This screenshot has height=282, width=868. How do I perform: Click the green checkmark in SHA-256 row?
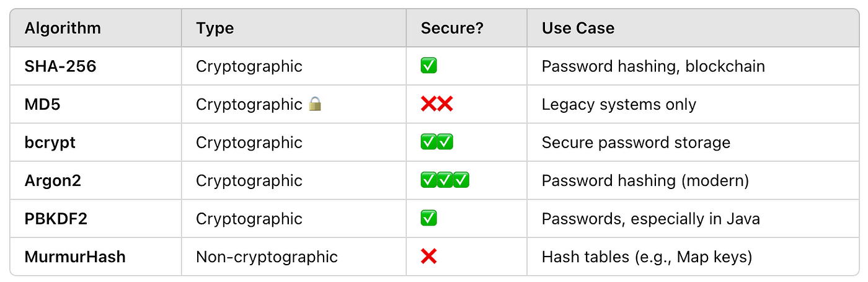click(429, 66)
